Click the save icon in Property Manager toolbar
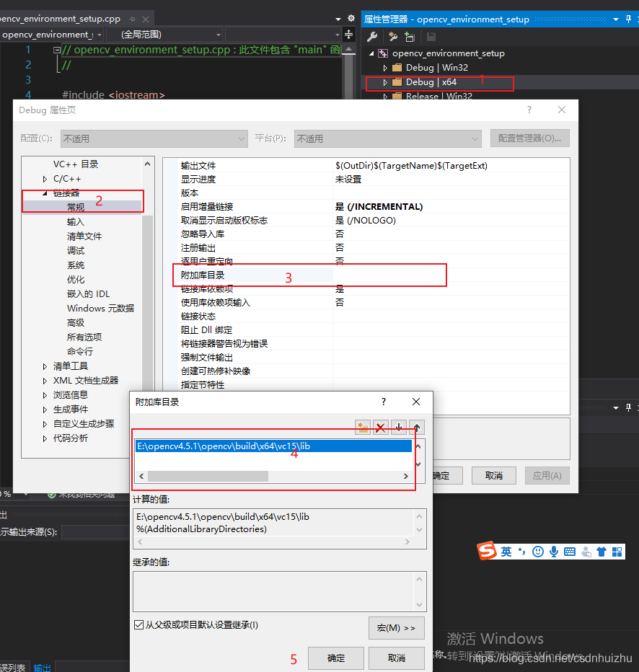Viewport: 639px width, 672px height. [x=431, y=37]
